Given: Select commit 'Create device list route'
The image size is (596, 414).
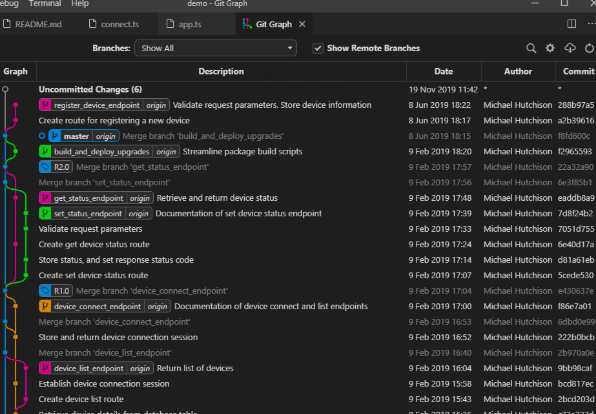Looking at the screenshot, I should (298, 399).
